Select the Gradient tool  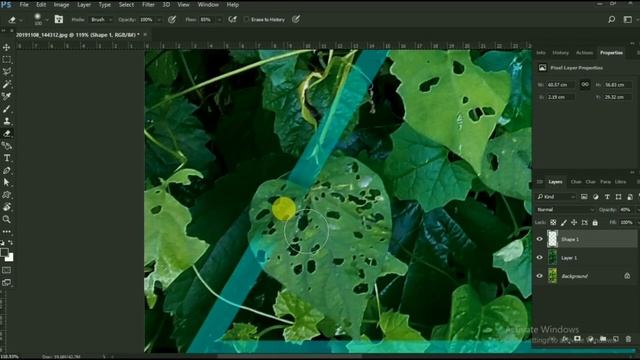coord(7,146)
